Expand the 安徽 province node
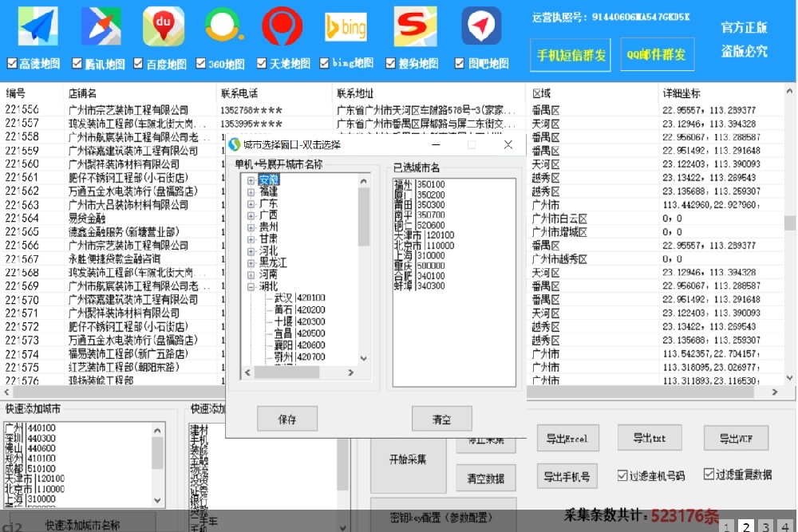 coord(251,180)
